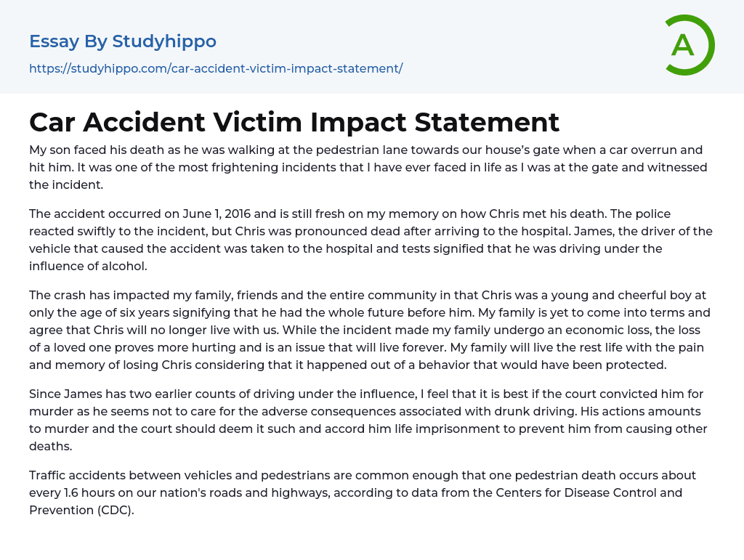The image size is (744, 560).
Task: Click the paragraph starting "My son faced"
Action: coord(368,167)
